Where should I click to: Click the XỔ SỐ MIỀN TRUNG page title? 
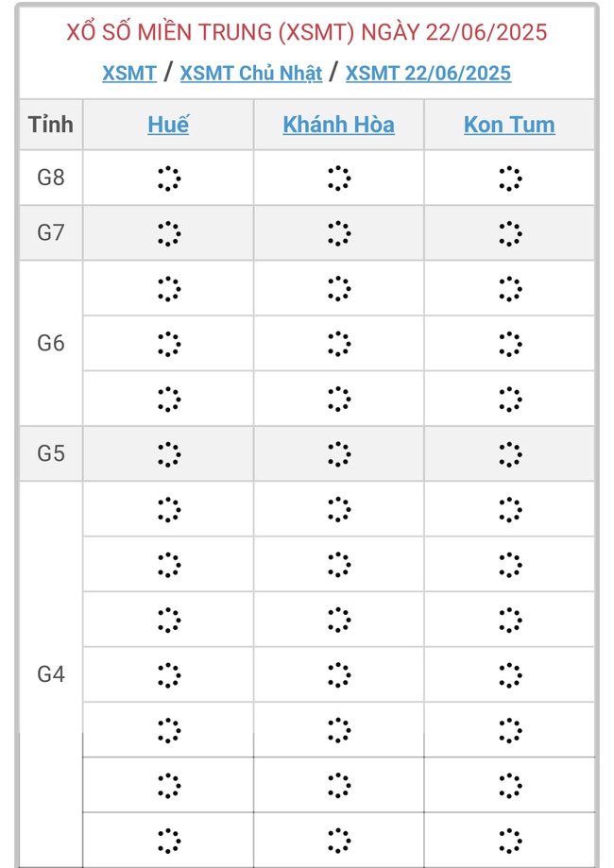[x=307, y=32]
